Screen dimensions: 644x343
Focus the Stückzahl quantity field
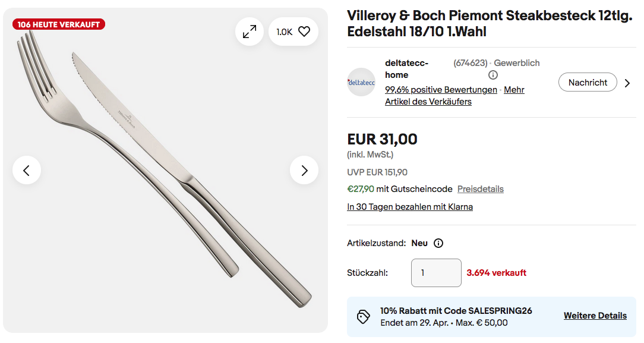(x=435, y=273)
